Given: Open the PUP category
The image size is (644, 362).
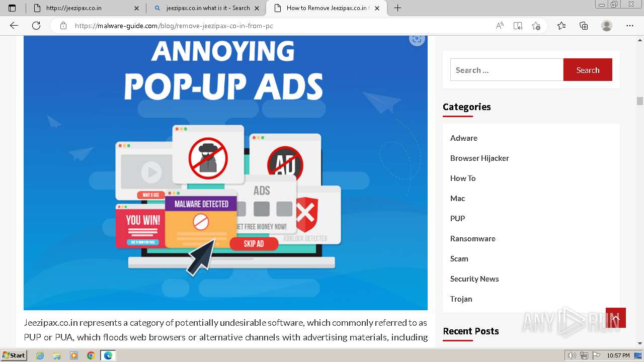Looking at the screenshot, I should (457, 218).
